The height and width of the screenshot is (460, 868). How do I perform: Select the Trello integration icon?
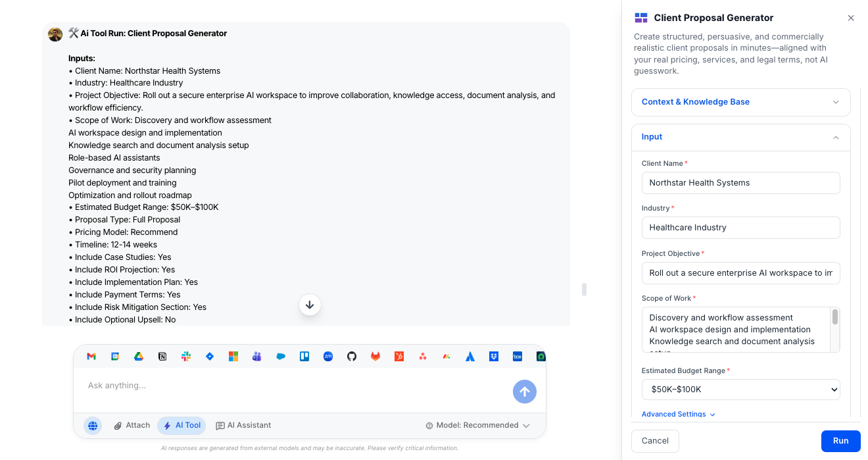point(304,356)
